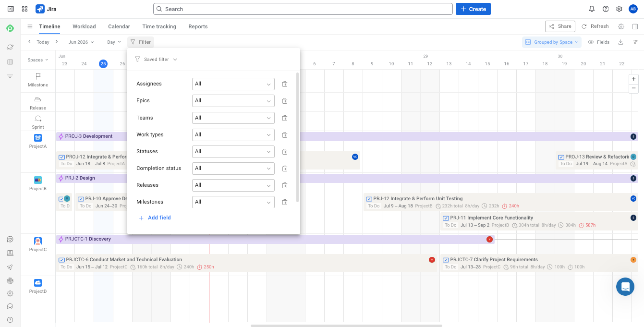This screenshot has width=644, height=327.
Task: Expand the Saved filter dropdown
Action: (x=156, y=60)
